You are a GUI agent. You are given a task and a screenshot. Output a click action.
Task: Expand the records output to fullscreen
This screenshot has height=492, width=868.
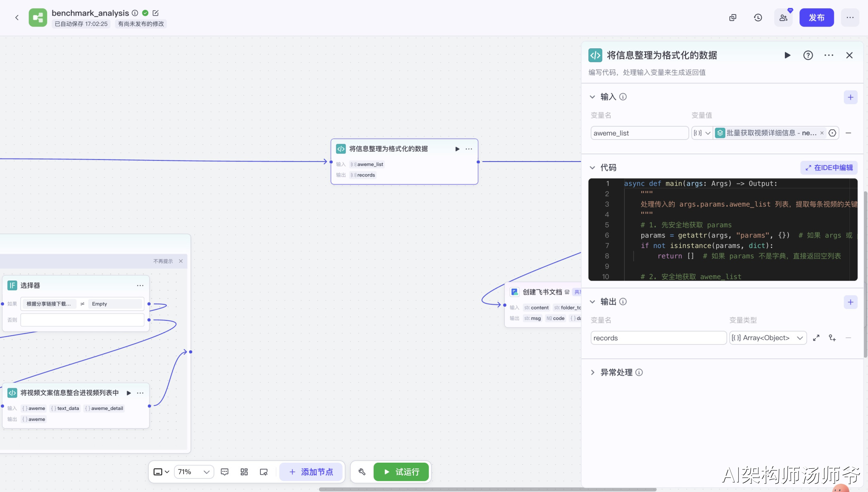tap(816, 338)
